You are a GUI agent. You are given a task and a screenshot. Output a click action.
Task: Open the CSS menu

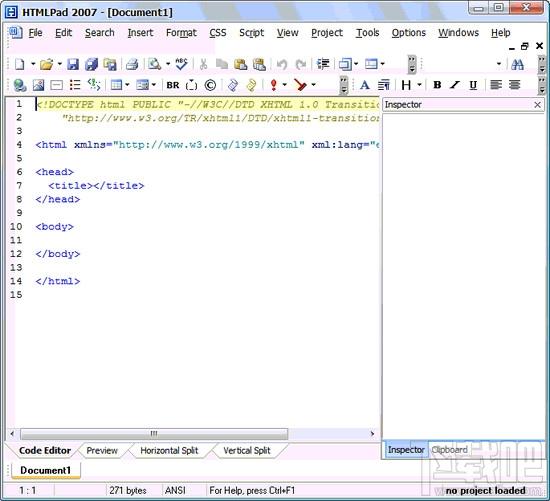tap(218, 33)
